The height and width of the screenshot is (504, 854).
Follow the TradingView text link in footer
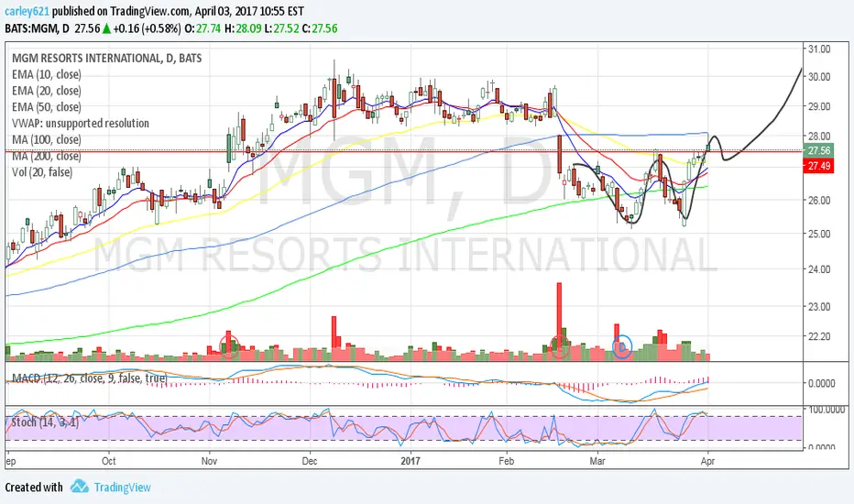click(122, 488)
